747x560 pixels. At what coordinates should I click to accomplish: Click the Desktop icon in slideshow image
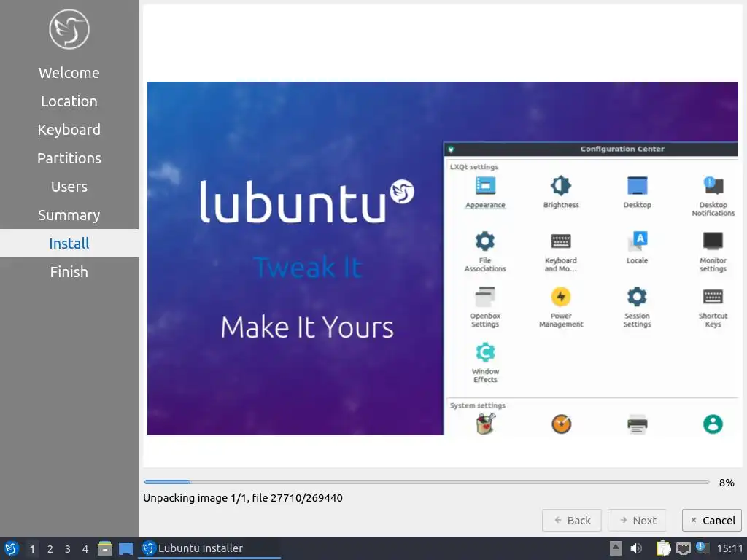click(637, 185)
